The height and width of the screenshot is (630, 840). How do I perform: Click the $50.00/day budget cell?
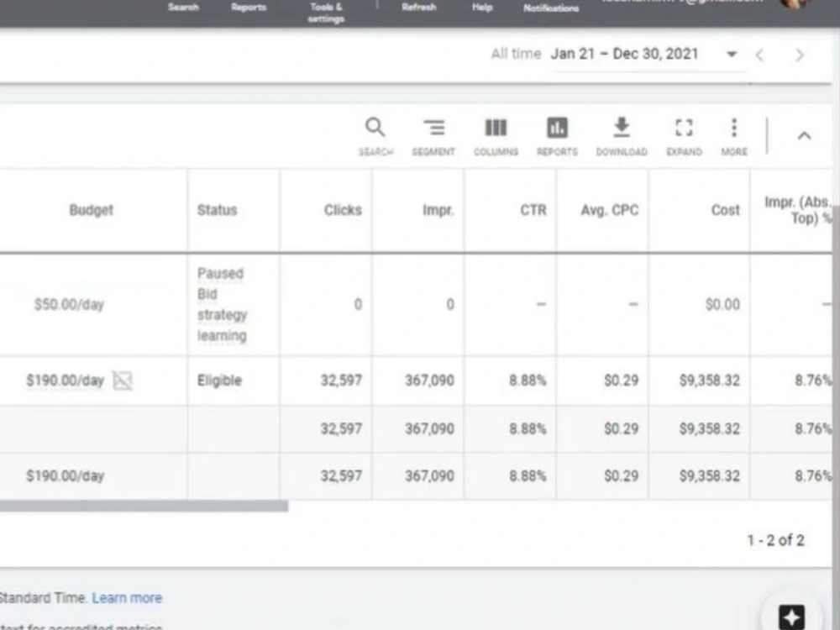69,304
